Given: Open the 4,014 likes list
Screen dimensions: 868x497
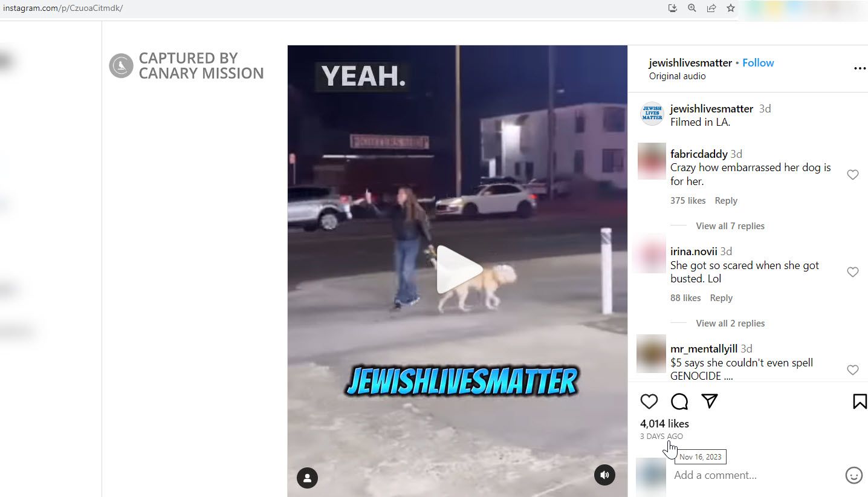Looking at the screenshot, I should click(664, 424).
